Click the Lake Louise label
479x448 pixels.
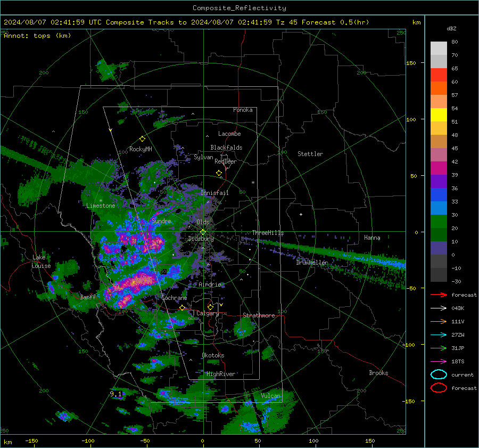click(x=41, y=262)
